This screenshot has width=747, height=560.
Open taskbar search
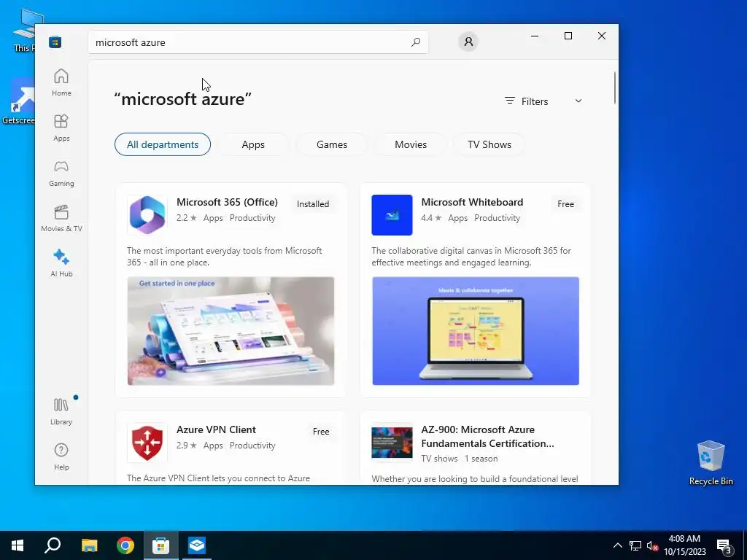coord(53,545)
